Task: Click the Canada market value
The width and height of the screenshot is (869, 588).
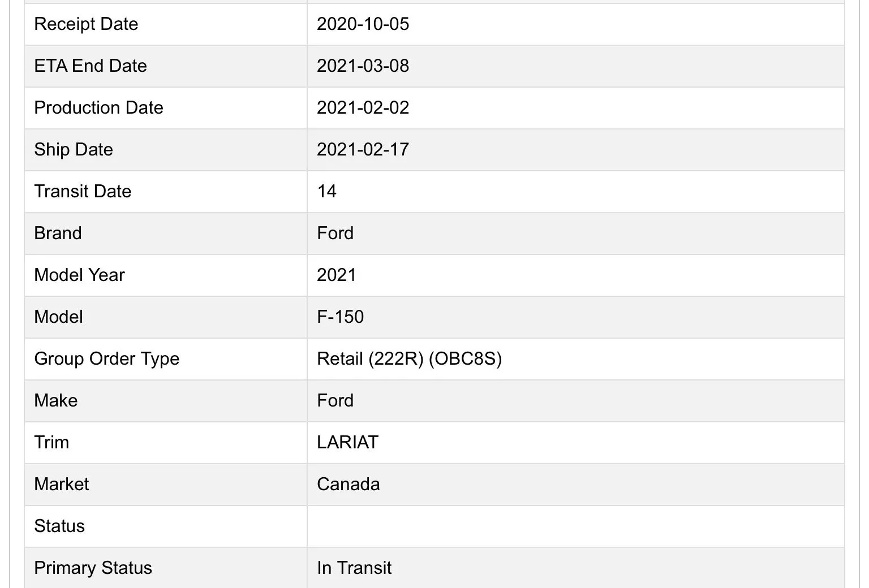Action: click(348, 485)
